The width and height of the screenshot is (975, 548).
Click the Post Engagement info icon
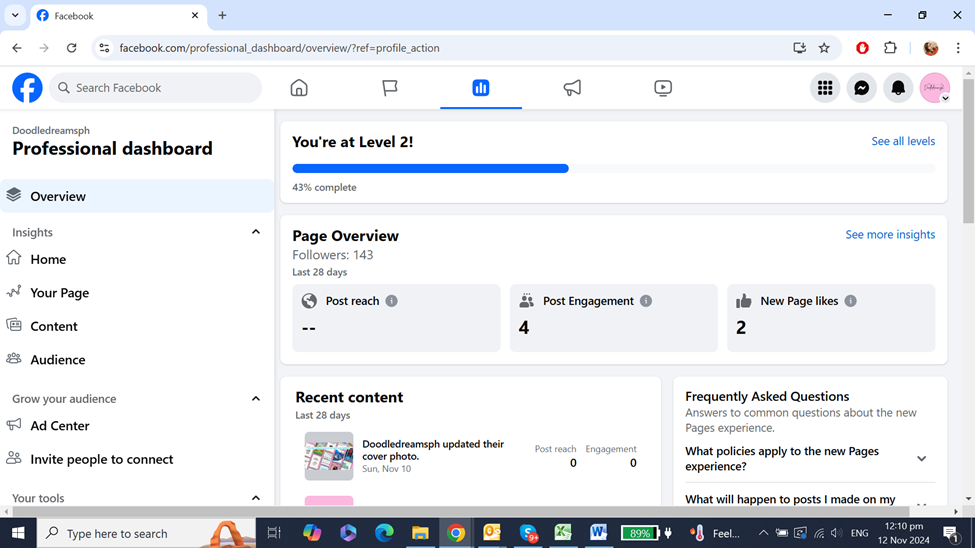tap(646, 301)
